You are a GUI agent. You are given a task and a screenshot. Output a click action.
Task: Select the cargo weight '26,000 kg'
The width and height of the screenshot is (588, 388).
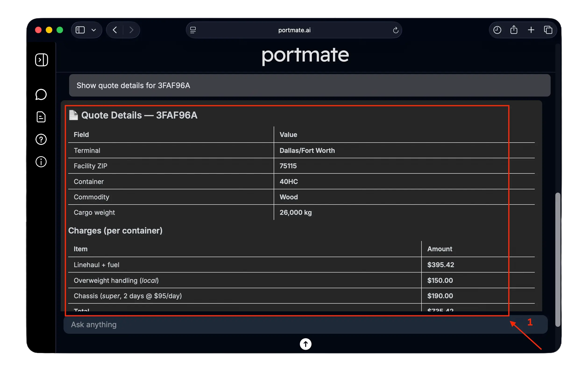pyautogui.click(x=295, y=212)
